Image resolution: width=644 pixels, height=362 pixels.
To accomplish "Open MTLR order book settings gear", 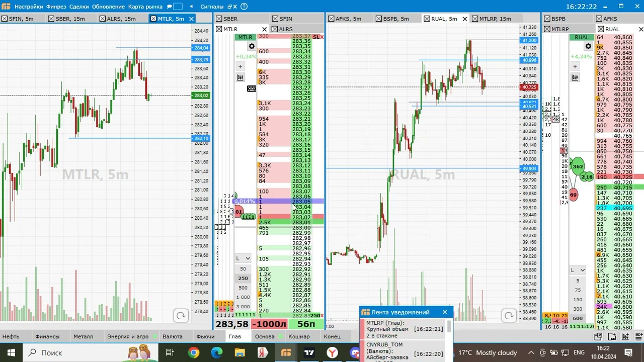I will (252, 46).
